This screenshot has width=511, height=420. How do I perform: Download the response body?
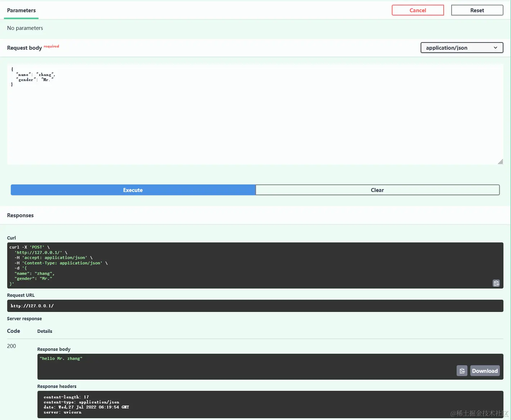(x=485, y=371)
